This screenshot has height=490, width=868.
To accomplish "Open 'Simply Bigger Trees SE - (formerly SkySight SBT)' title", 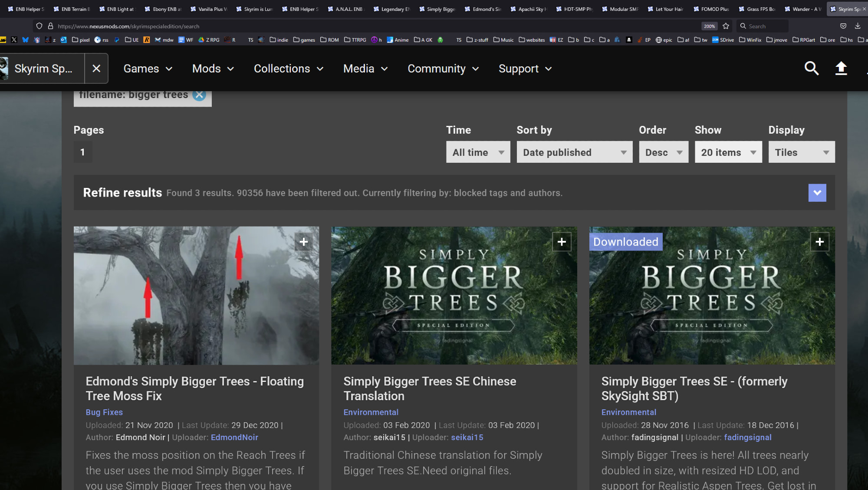I will click(x=694, y=388).
